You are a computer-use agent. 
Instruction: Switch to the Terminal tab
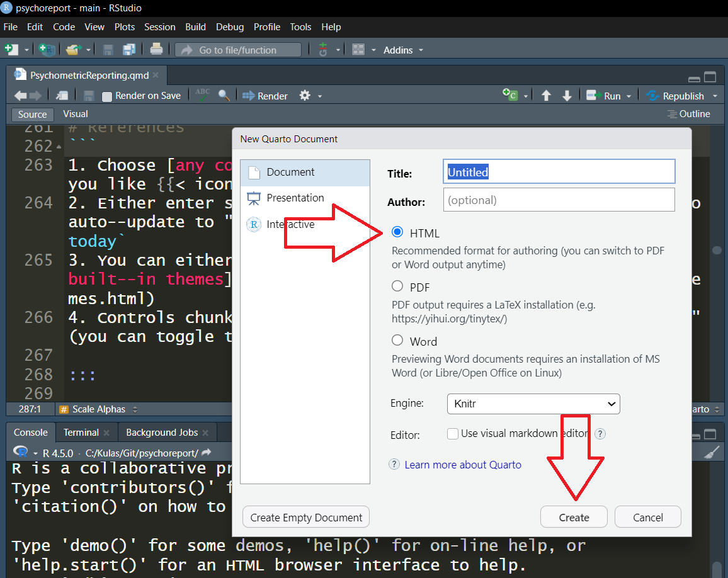[x=81, y=433]
